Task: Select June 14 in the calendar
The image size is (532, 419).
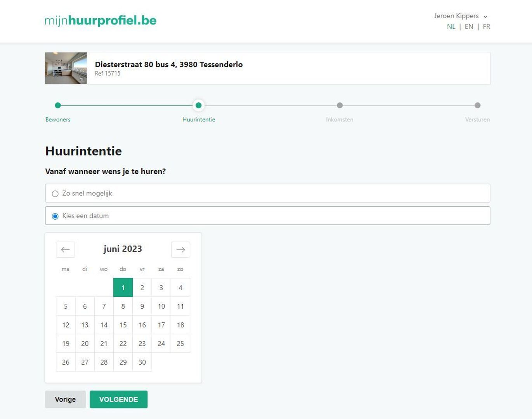Action: pyautogui.click(x=104, y=325)
